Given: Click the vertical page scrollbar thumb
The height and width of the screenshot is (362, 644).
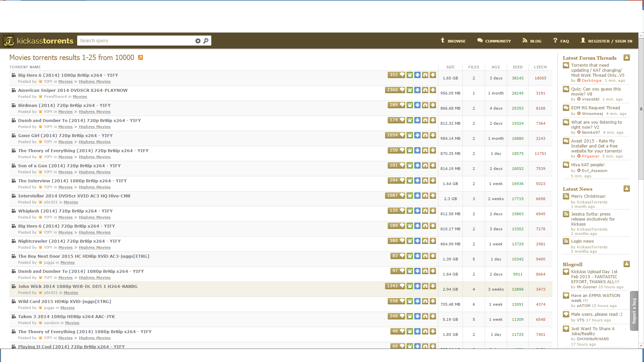Looking at the screenshot, I should pos(641,109).
